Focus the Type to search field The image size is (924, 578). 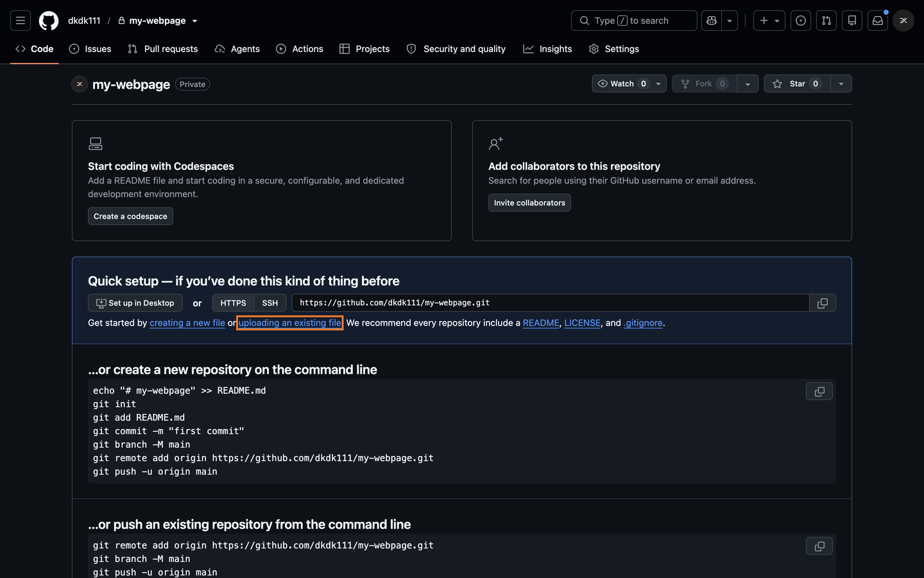tap(634, 21)
